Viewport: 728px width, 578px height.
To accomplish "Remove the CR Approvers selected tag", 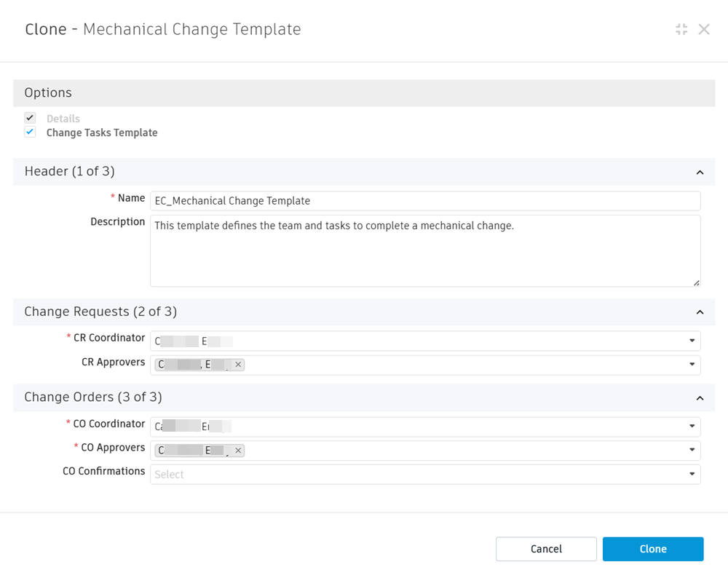I will (x=238, y=365).
